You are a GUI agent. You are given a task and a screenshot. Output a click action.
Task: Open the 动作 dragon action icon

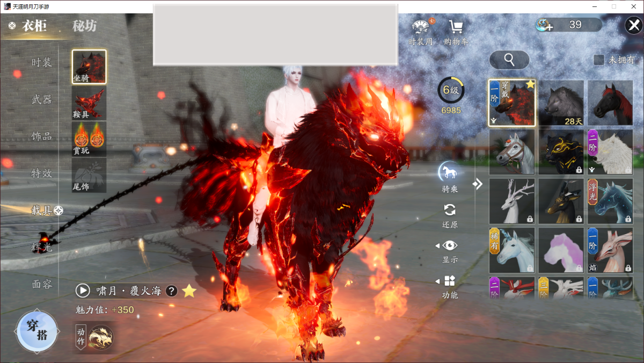(101, 338)
